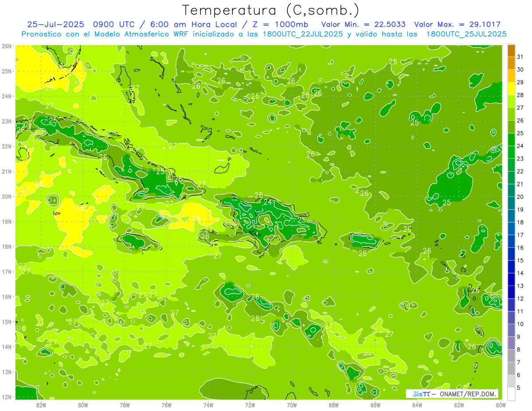Click legend value "20" on color bar
Viewport: 532px width, 411px height.
pos(520,197)
